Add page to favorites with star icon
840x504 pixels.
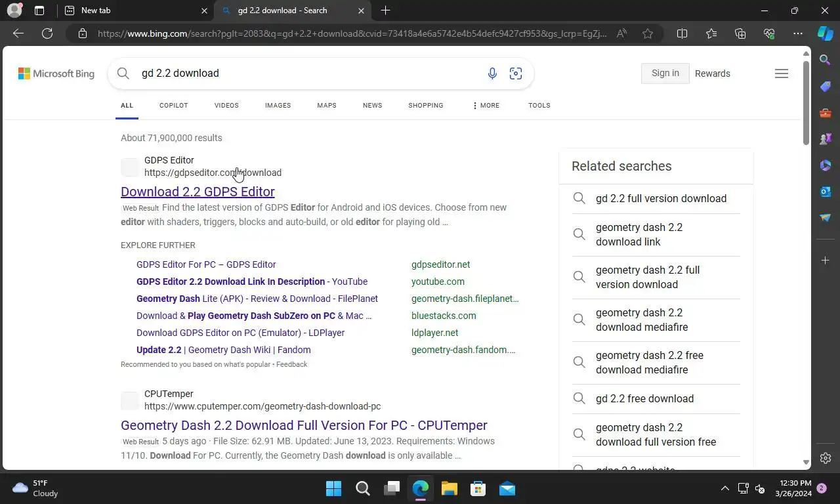[648, 33]
